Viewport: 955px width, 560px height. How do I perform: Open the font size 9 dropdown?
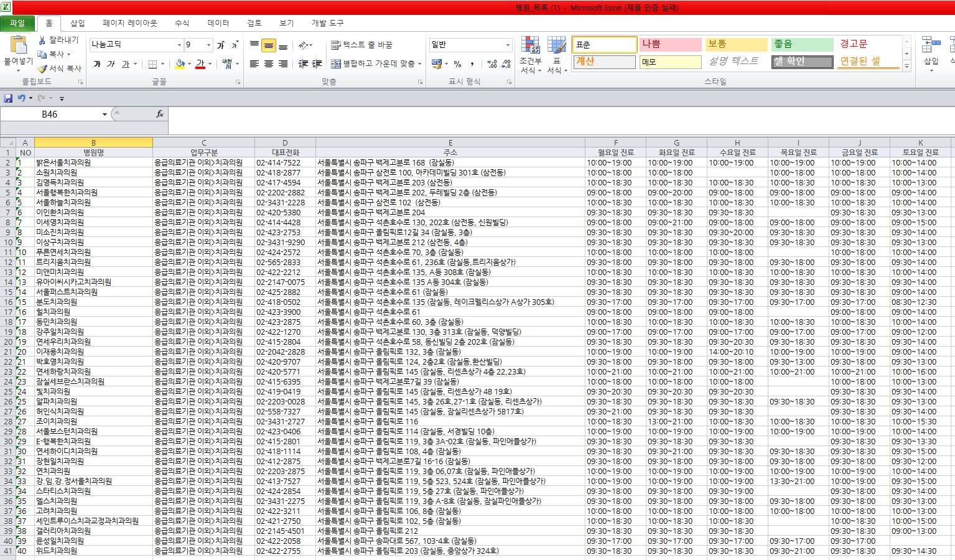pyautogui.click(x=208, y=45)
